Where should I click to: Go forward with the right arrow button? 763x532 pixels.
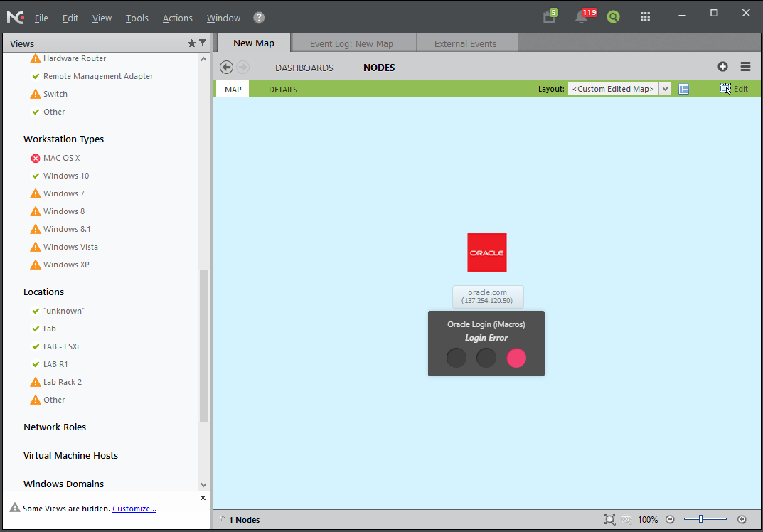(x=242, y=67)
